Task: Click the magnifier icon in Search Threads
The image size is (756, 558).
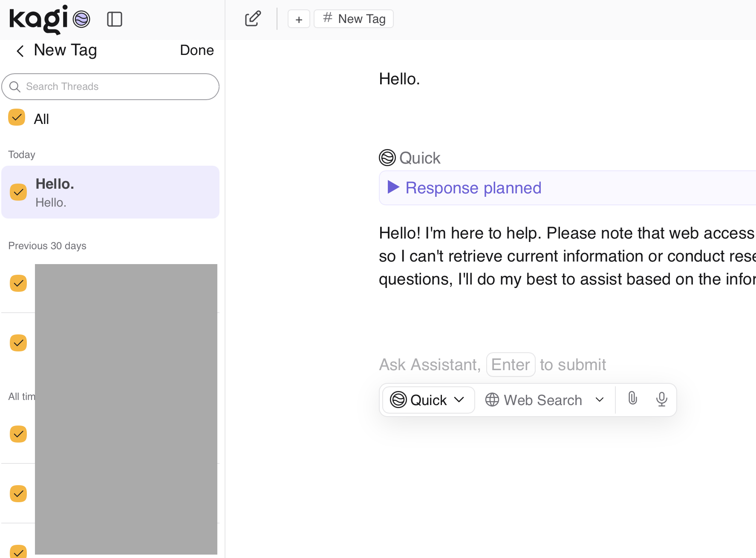Action: [15, 86]
